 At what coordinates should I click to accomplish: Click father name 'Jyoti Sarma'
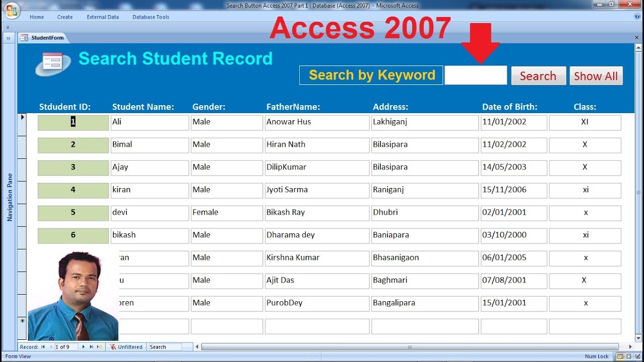point(317,191)
